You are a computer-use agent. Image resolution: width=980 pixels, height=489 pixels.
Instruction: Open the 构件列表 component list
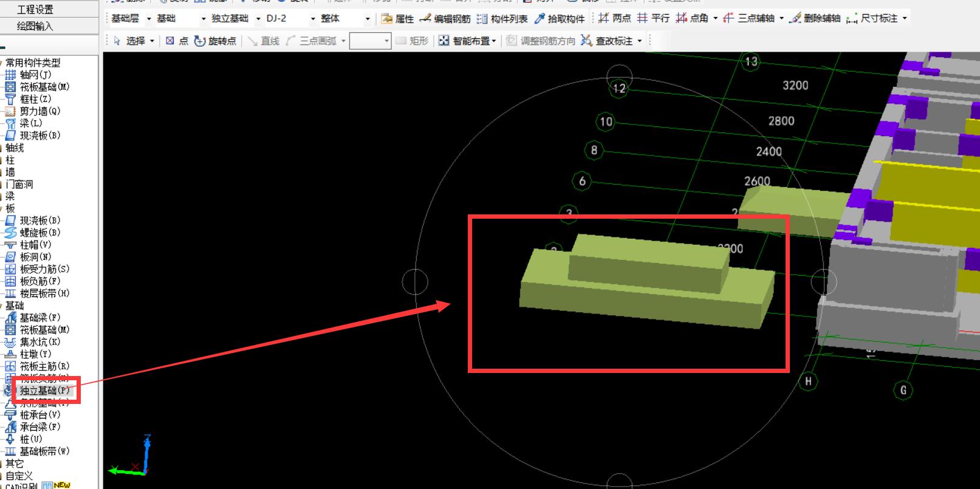pos(502,19)
